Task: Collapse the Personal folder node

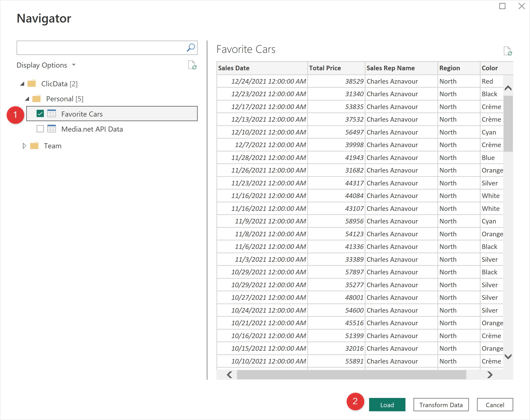Action: [27, 99]
